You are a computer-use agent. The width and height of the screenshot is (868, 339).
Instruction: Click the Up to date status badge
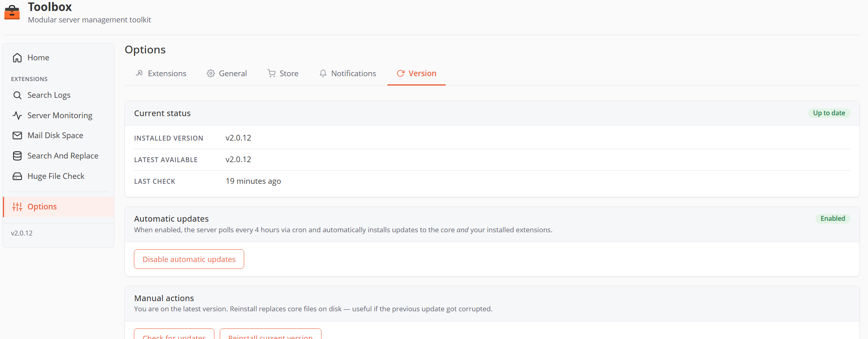click(829, 113)
